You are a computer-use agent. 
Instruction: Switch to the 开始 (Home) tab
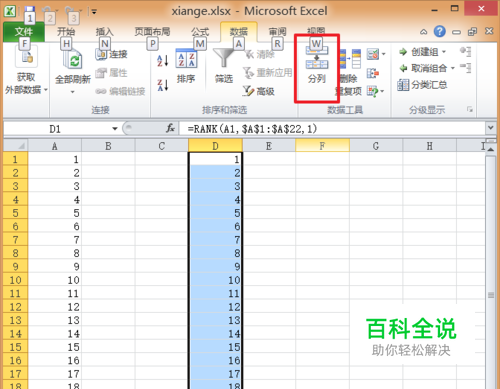coord(66,32)
